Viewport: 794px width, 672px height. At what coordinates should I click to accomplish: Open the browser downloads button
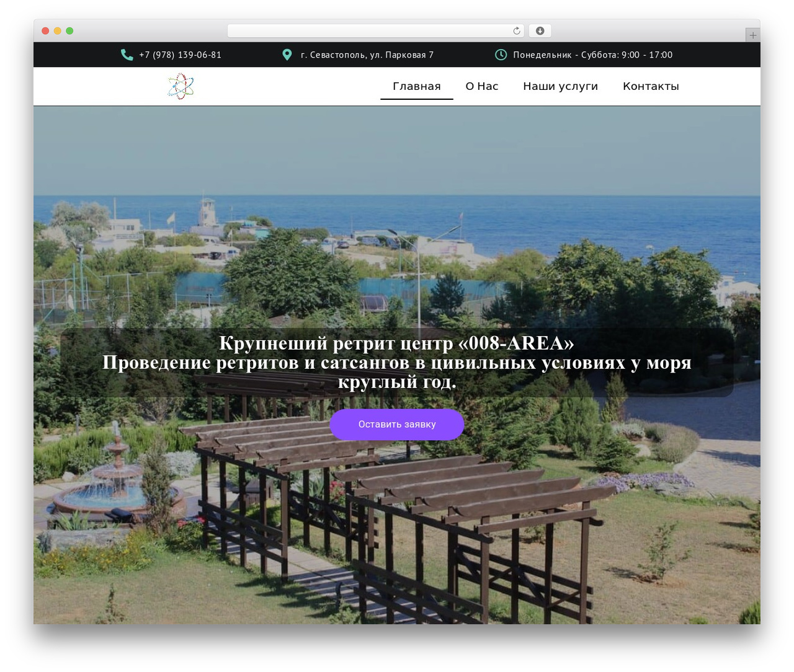pyautogui.click(x=540, y=31)
